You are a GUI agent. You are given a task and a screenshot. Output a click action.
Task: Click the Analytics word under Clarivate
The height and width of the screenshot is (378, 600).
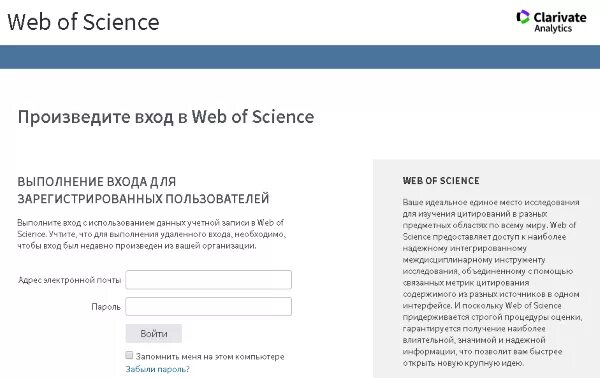pos(553,28)
